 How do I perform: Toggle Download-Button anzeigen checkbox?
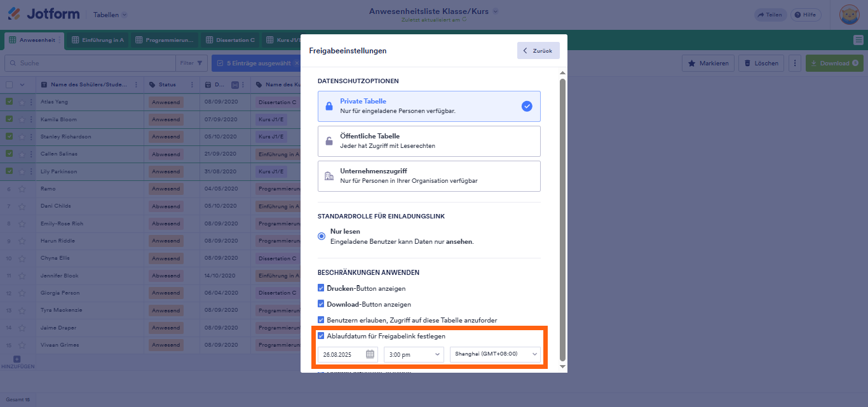(x=321, y=304)
